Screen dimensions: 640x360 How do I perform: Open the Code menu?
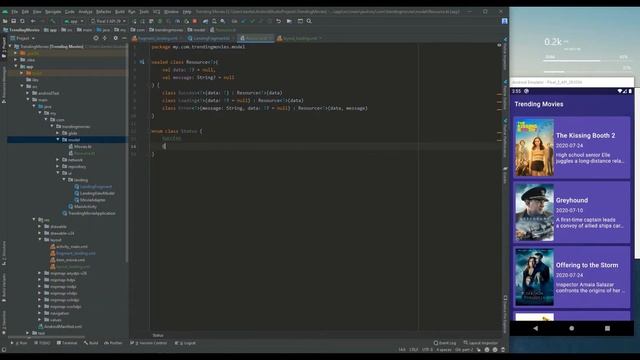(x=70, y=12)
